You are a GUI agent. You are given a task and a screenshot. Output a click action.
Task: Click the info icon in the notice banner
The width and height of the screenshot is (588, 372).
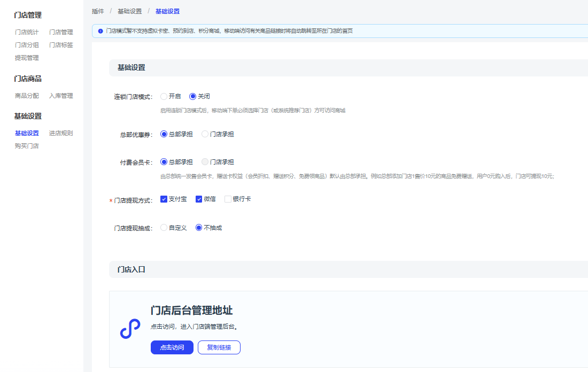100,31
